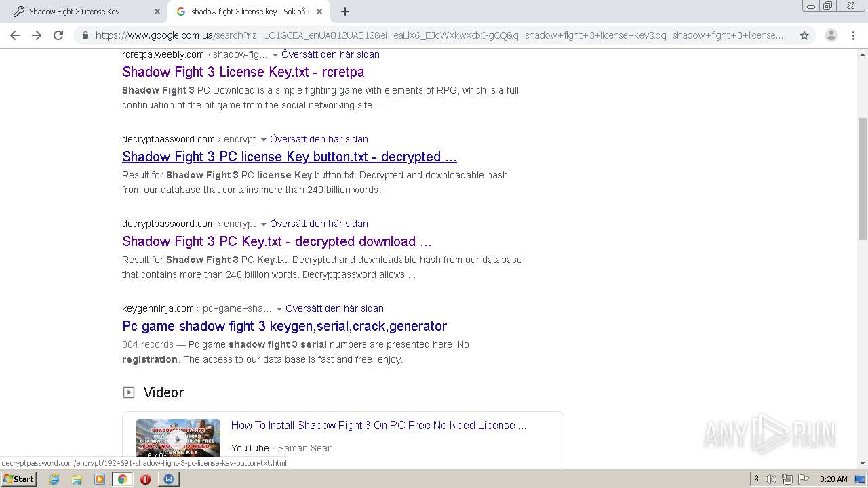Open Opera browser from taskbar
The width and height of the screenshot is (868, 488).
click(145, 479)
